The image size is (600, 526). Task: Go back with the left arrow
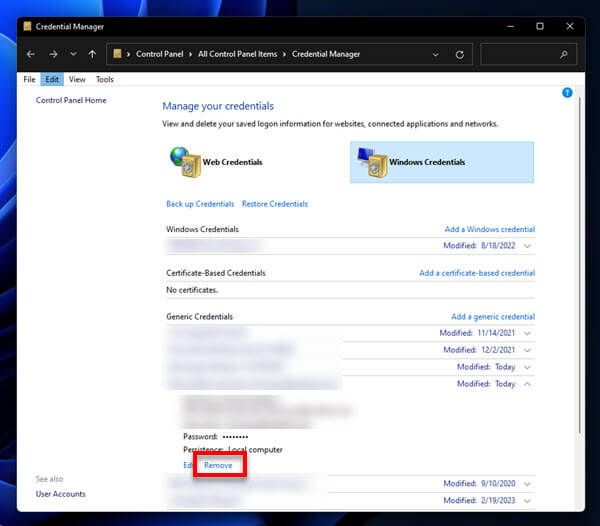coord(31,54)
